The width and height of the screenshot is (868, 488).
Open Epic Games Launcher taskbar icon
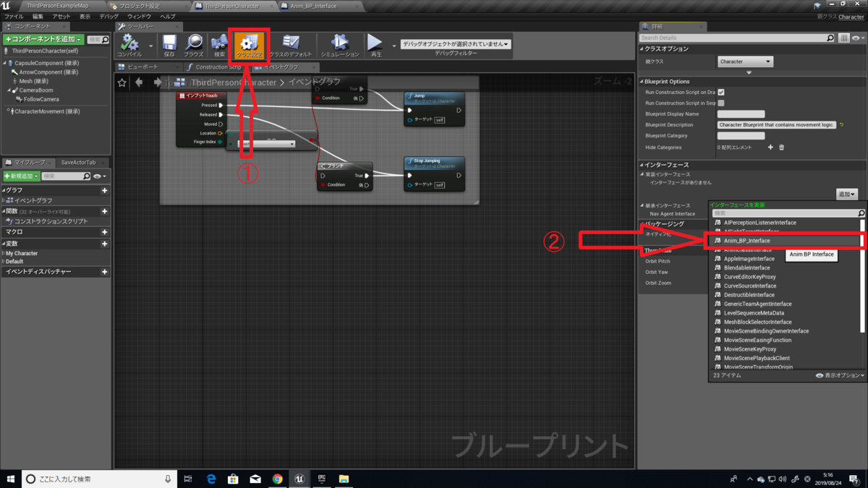tap(322, 479)
